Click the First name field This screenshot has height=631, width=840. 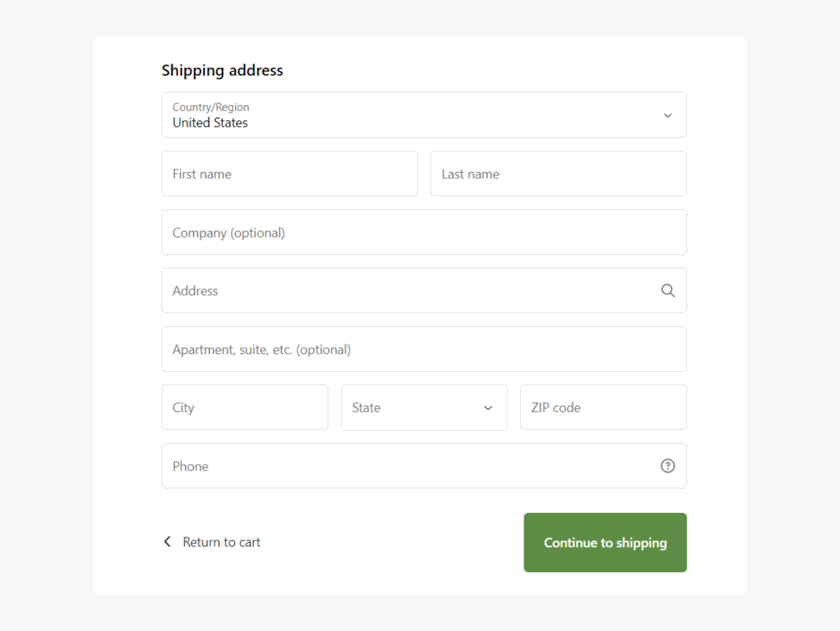tap(289, 173)
